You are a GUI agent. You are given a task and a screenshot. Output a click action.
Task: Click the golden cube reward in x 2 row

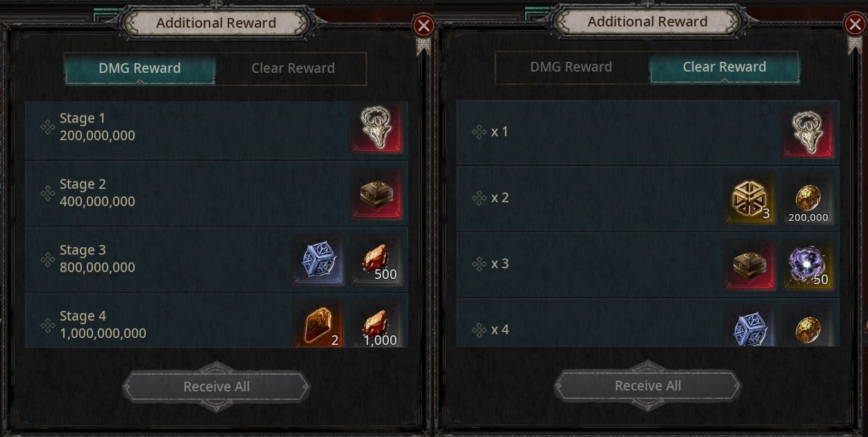(750, 198)
